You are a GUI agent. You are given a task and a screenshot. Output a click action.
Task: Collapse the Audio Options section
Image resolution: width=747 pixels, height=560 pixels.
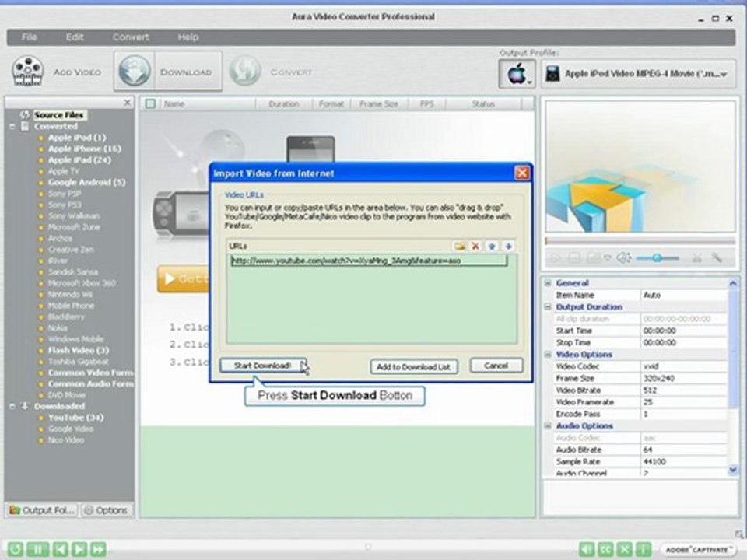548,425
